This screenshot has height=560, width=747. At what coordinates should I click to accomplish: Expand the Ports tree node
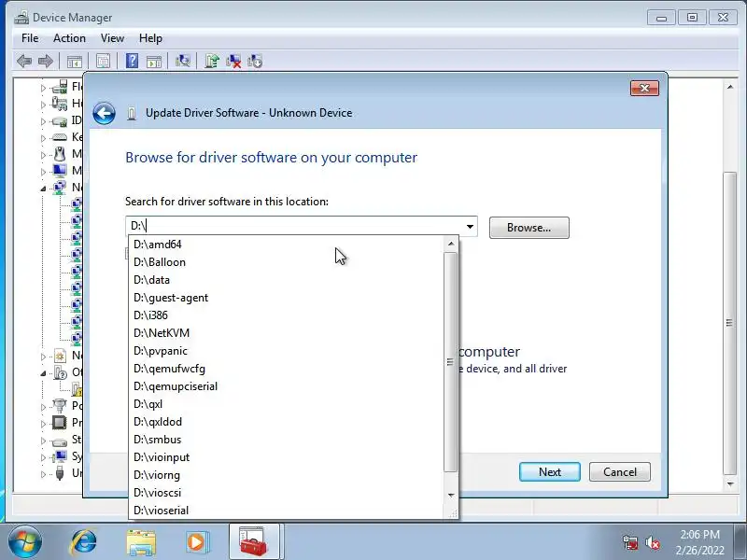click(x=43, y=407)
